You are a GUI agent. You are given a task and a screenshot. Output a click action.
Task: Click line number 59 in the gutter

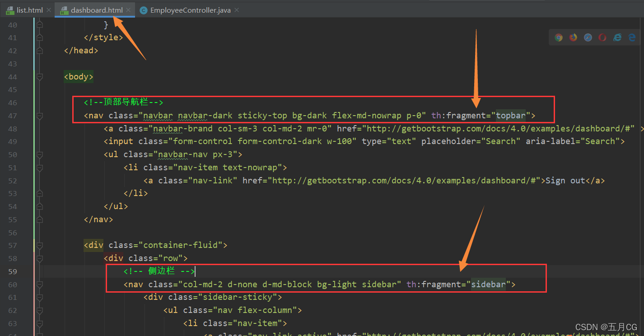click(12, 271)
